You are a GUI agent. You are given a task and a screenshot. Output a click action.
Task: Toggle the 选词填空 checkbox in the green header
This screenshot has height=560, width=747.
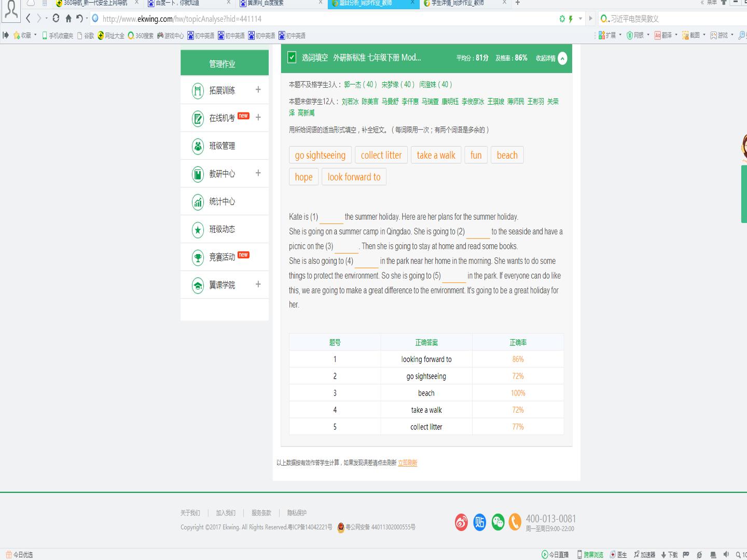coord(292,58)
